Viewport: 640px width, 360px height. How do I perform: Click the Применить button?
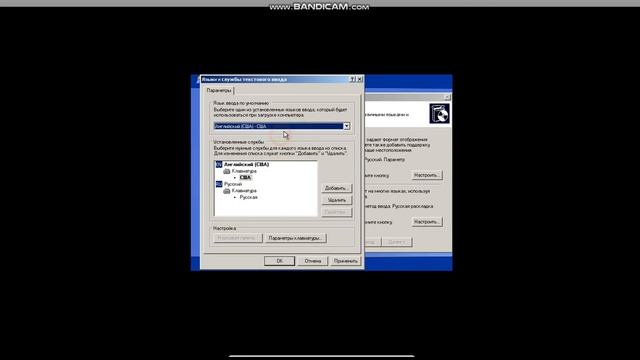[x=346, y=261]
